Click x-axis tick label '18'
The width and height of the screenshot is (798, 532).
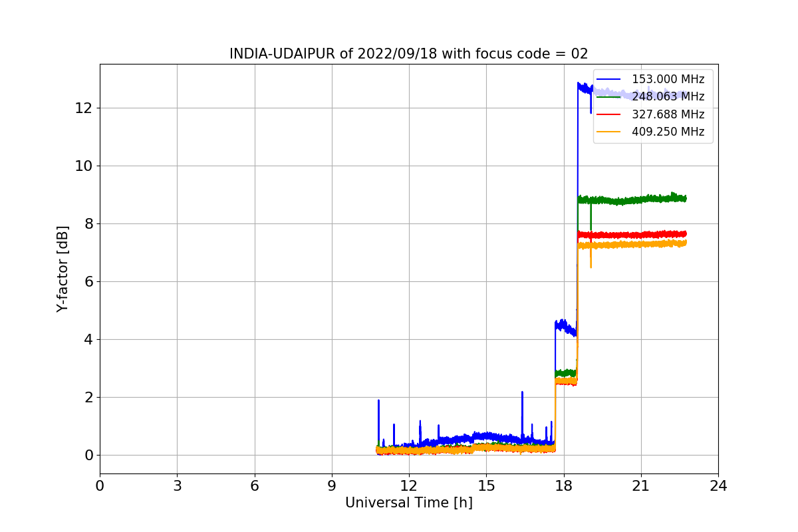(564, 485)
